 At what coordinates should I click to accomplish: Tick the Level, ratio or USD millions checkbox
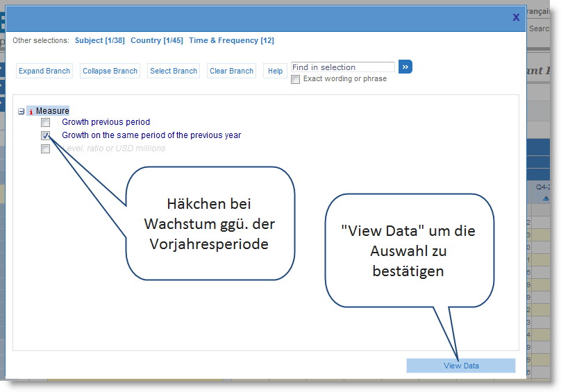[46, 148]
